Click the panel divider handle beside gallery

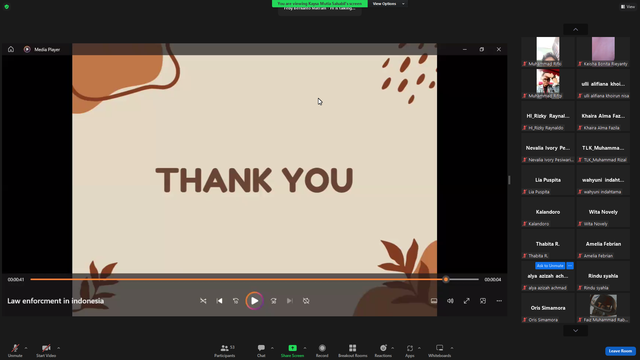pyautogui.click(x=509, y=180)
